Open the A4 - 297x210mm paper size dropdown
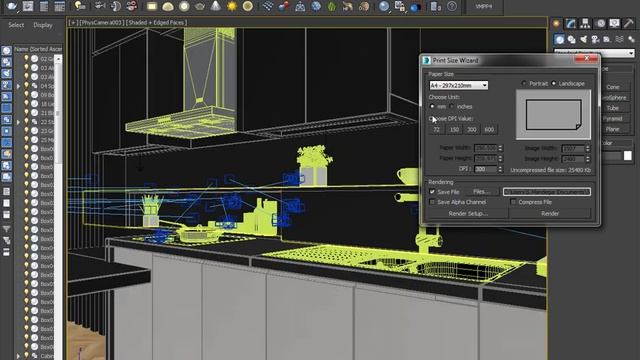 coord(458,85)
